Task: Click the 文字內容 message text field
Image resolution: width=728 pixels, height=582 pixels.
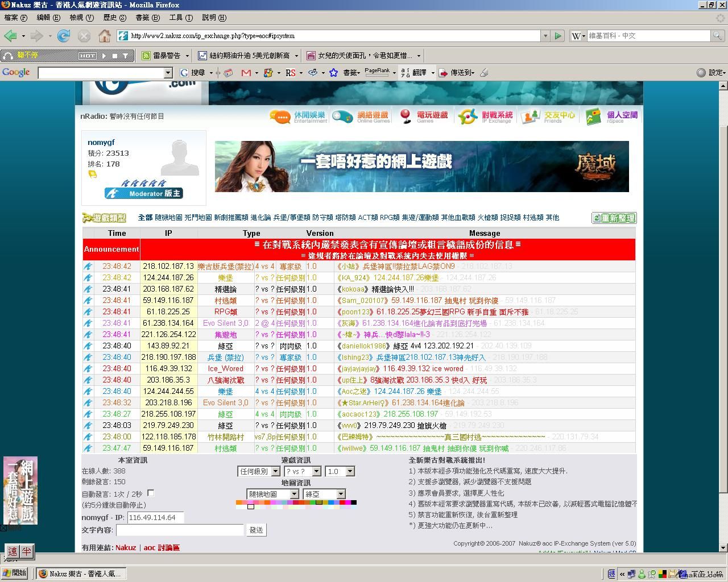Action: (180, 530)
